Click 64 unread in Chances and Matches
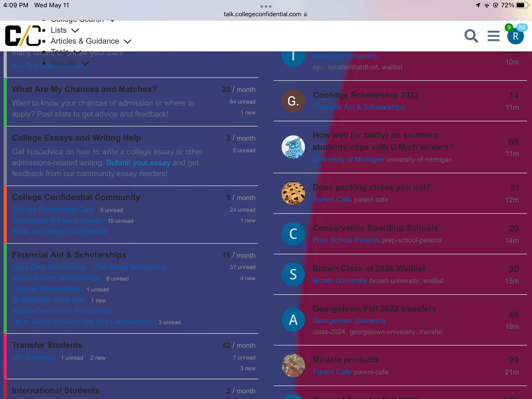532x399 pixels. coord(242,102)
